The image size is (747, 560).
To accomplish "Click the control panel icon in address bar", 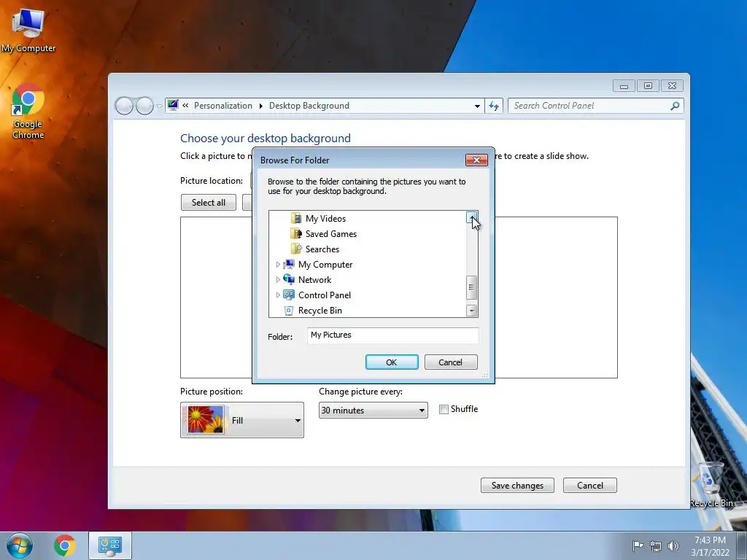I will [173, 105].
